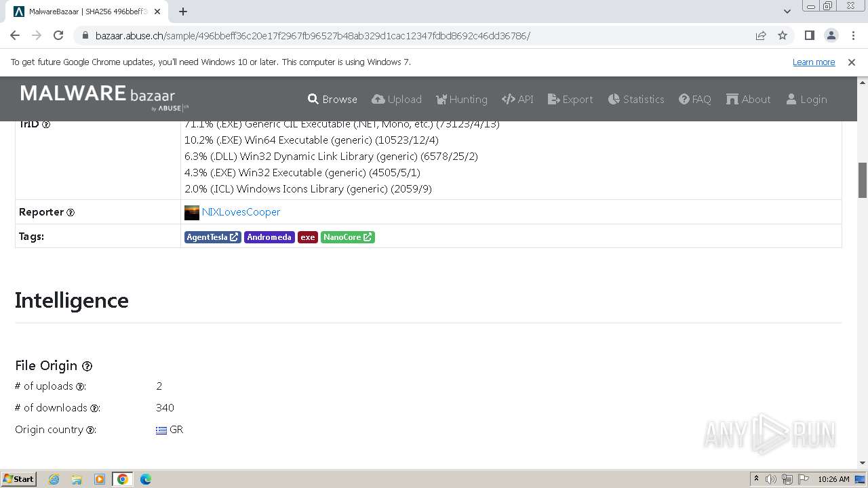Click the NIXLovesCooper avatar thumbnail
Screen dimensions: 868x488
(x=192, y=212)
